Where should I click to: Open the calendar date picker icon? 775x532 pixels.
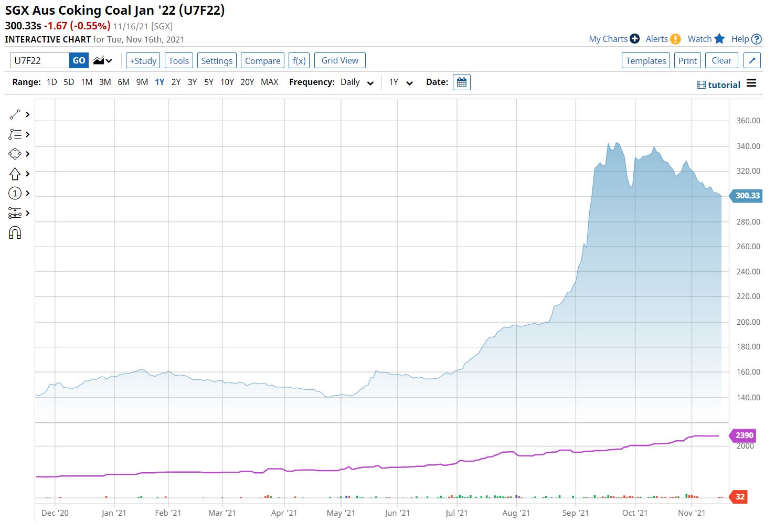461,82
